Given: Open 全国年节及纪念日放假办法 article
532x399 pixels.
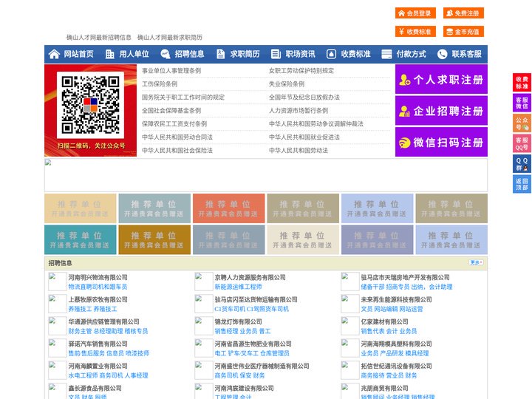Looking at the screenshot, I should [304, 97].
